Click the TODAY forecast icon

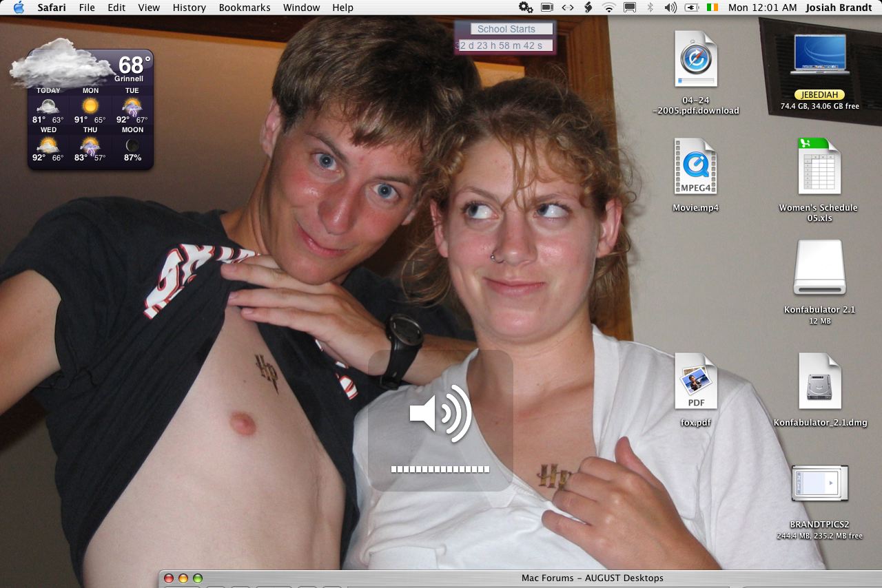(x=48, y=106)
